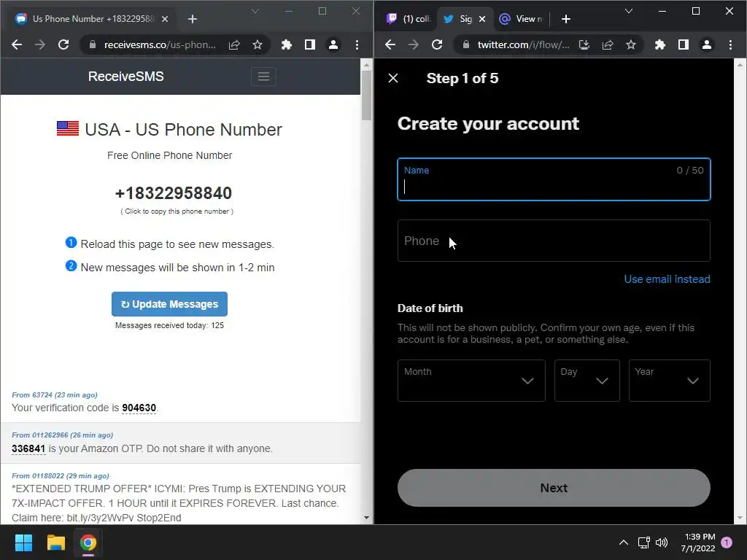Click the Next button
The image size is (747, 560).
click(x=554, y=488)
